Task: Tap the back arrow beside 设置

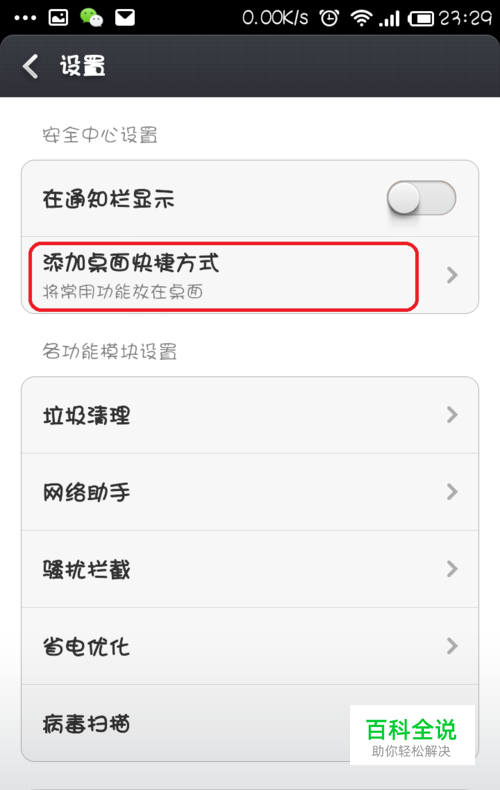Action: coord(30,66)
